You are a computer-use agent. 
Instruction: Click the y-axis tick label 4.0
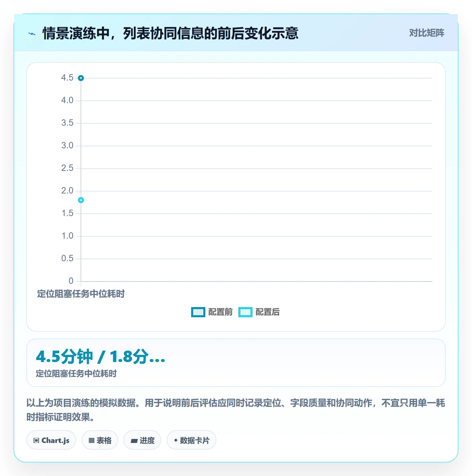pos(67,100)
